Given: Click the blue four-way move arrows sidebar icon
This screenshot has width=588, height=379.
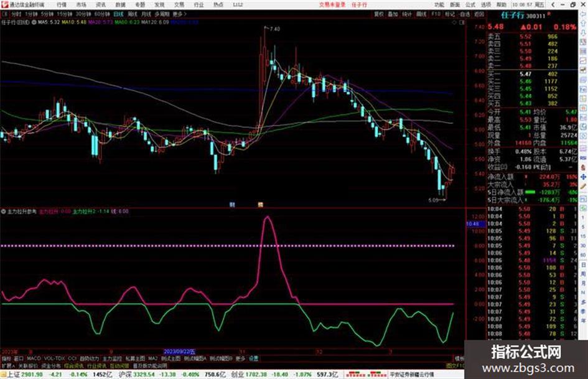Looking at the screenshot, I should [583, 176].
